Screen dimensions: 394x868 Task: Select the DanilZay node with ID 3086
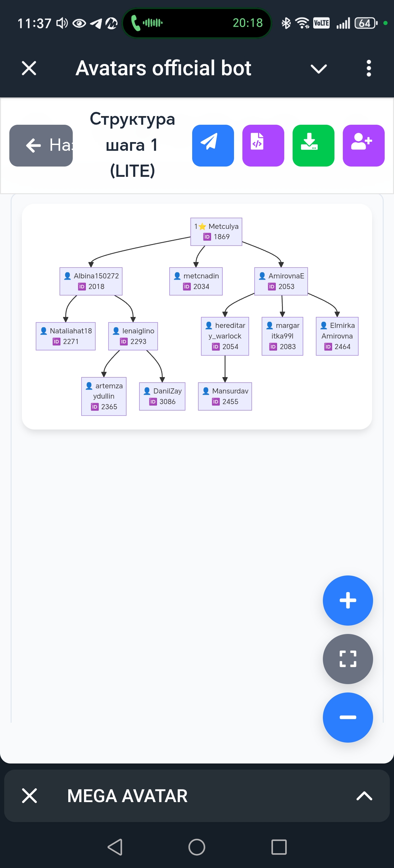pos(162,396)
